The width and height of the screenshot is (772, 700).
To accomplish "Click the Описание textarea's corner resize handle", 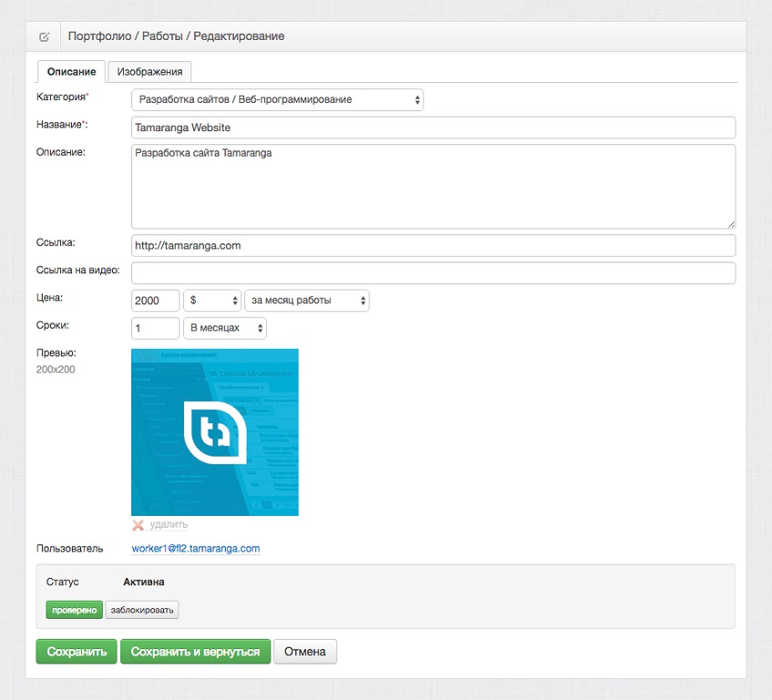I will (731, 224).
